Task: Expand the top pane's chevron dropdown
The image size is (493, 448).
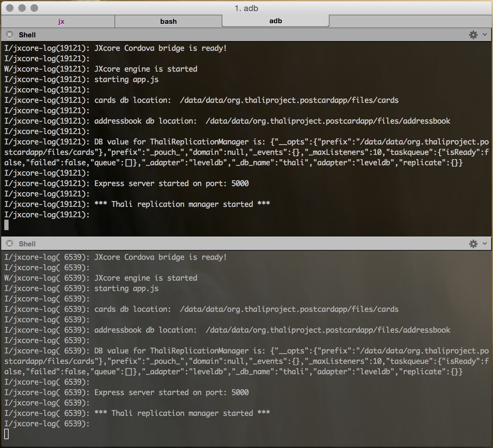Action: tap(485, 35)
